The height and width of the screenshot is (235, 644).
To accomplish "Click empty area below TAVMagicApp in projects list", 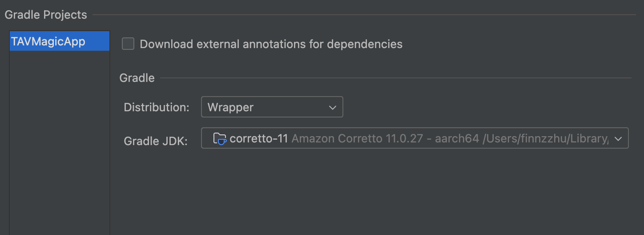I will 60,142.
